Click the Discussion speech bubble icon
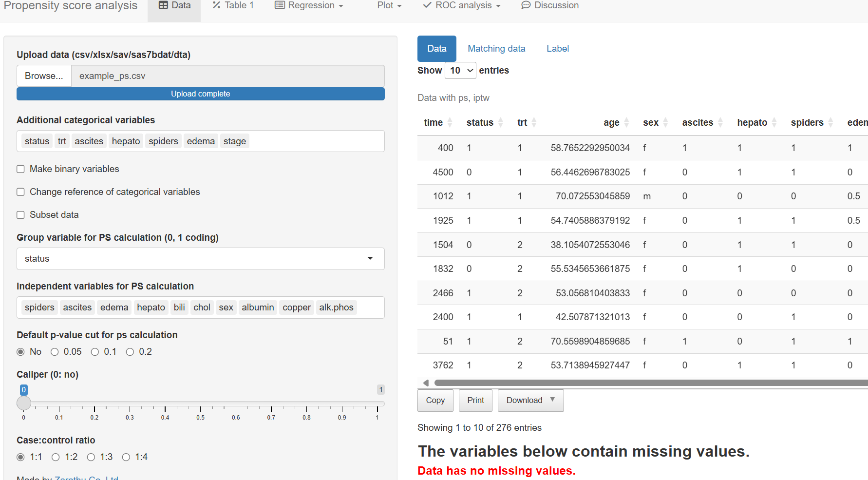This screenshot has height=480, width=868. point(526,5)
